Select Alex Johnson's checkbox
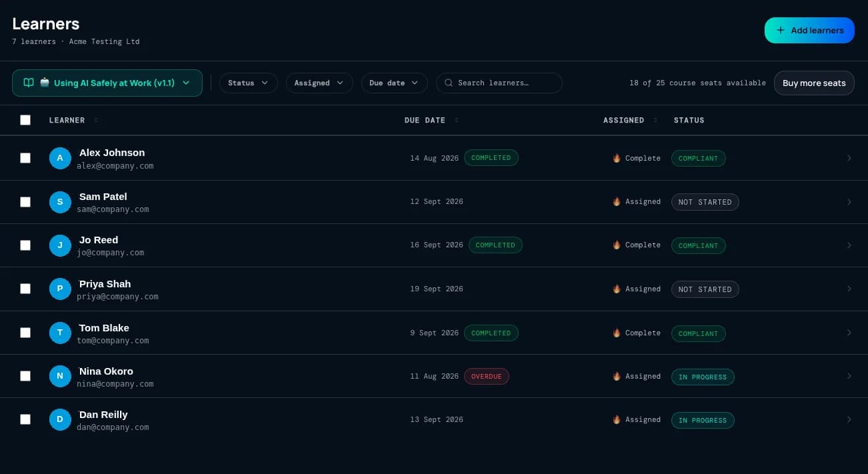Screen dimensions: 868x474 pyautogui.click(x=25, y=158)
